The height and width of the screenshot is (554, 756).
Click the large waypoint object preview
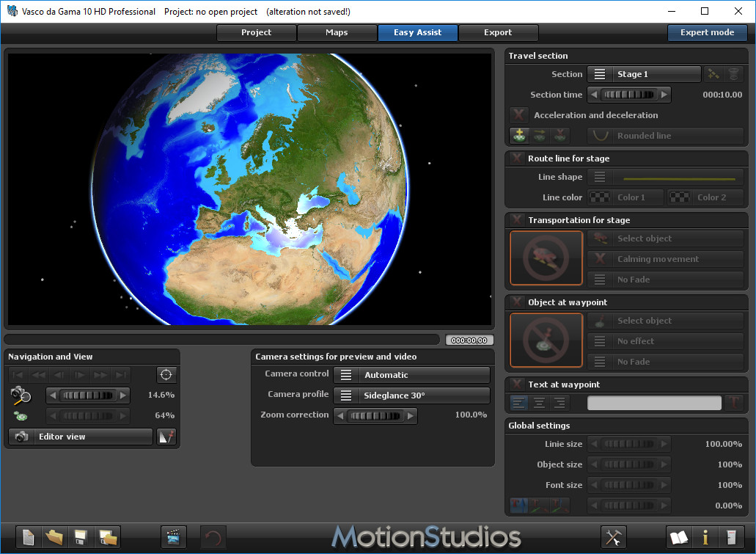click(x=546, y=340)
